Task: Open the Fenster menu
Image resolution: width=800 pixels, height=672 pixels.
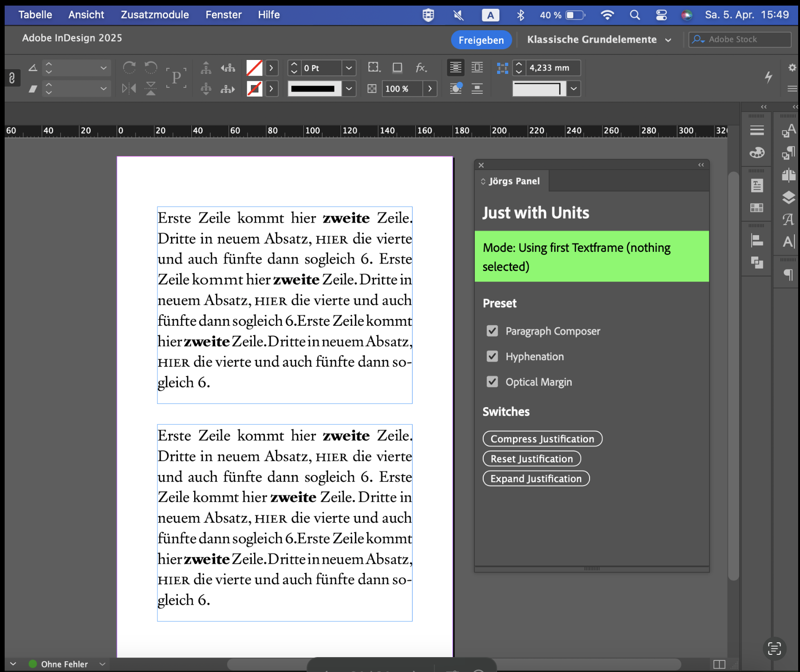Action: click(223, 15)
